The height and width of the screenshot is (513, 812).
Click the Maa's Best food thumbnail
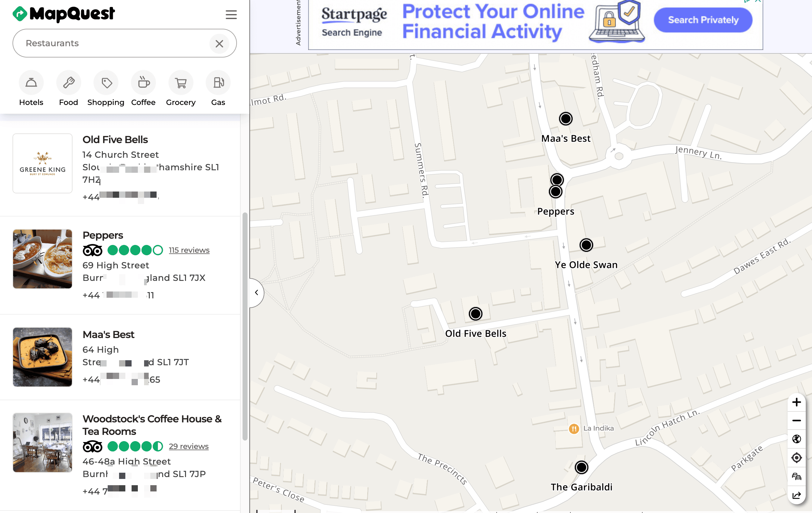coord(43,356)
